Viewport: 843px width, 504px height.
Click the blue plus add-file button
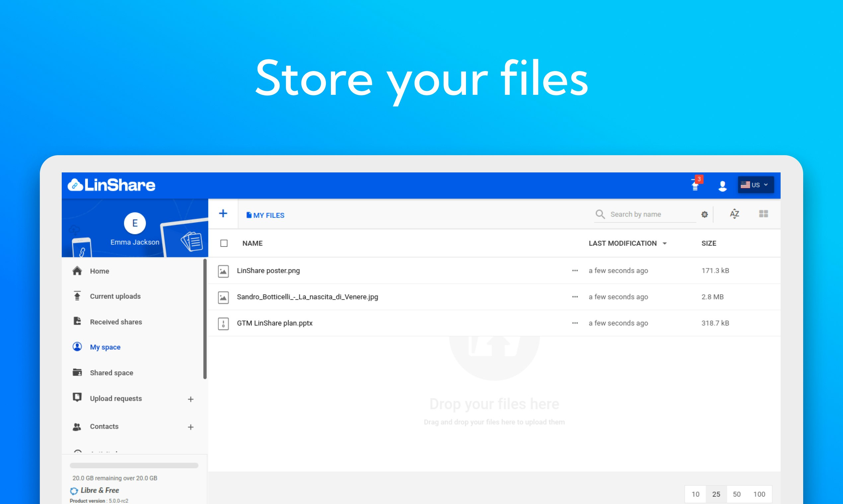223,214
